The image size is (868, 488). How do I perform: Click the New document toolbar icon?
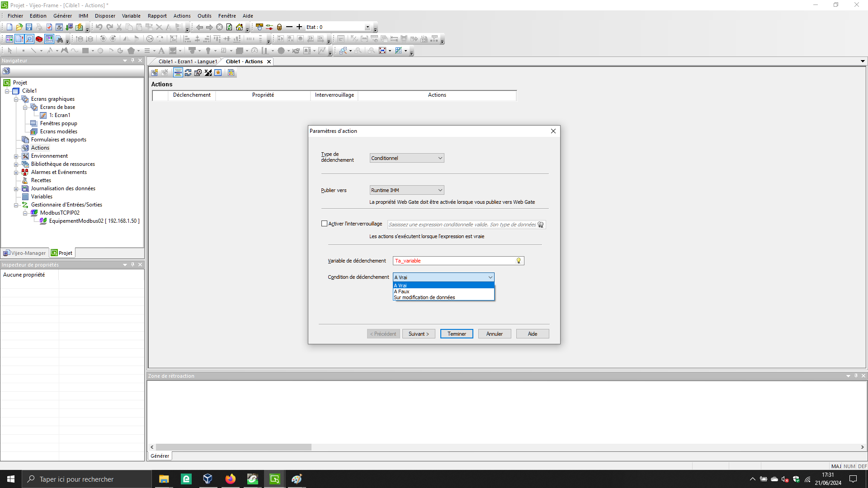[x=9, y=27]
